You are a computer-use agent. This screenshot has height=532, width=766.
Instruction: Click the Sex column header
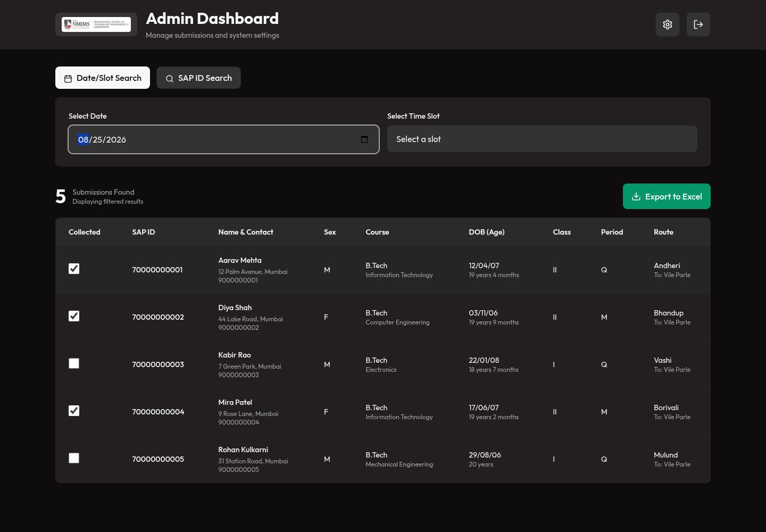(330, 232)
